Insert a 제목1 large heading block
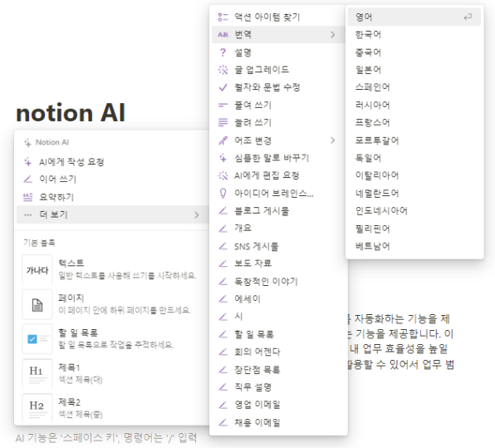This screenshot has height=448, width=495. click(x=112, y=374)
